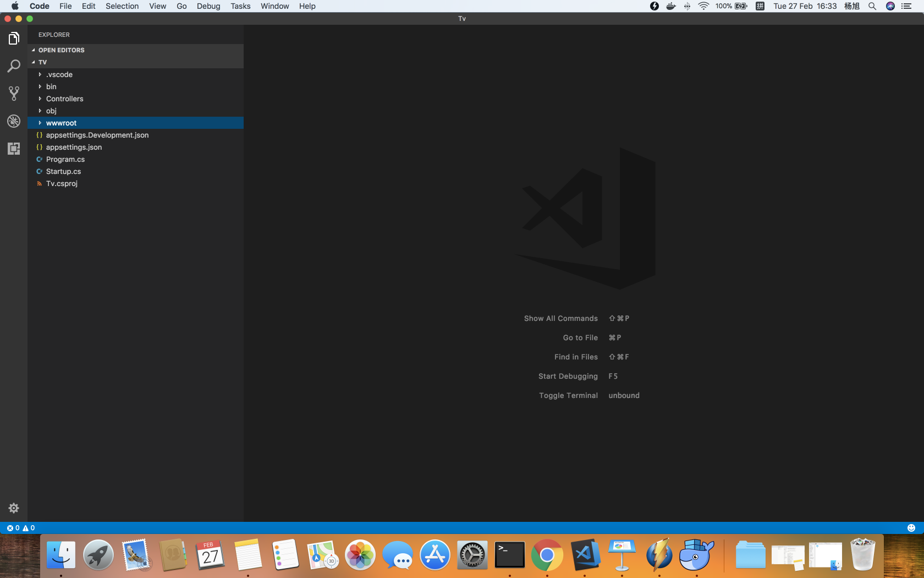Viewport: 924px width, 578px height.
Task: Open the Explorer view in activity bar
Action: [x=14, y=39]
